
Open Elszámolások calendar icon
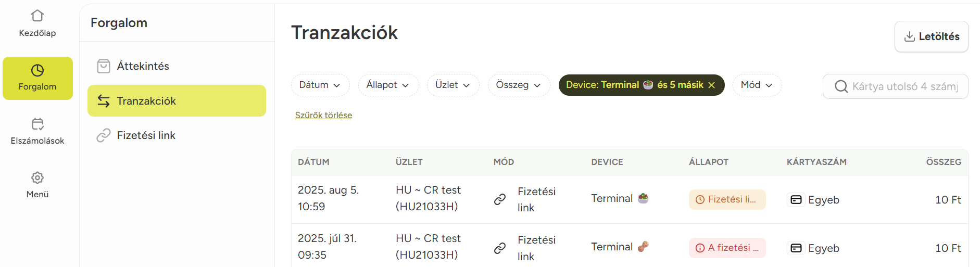(x=37, y=124)
